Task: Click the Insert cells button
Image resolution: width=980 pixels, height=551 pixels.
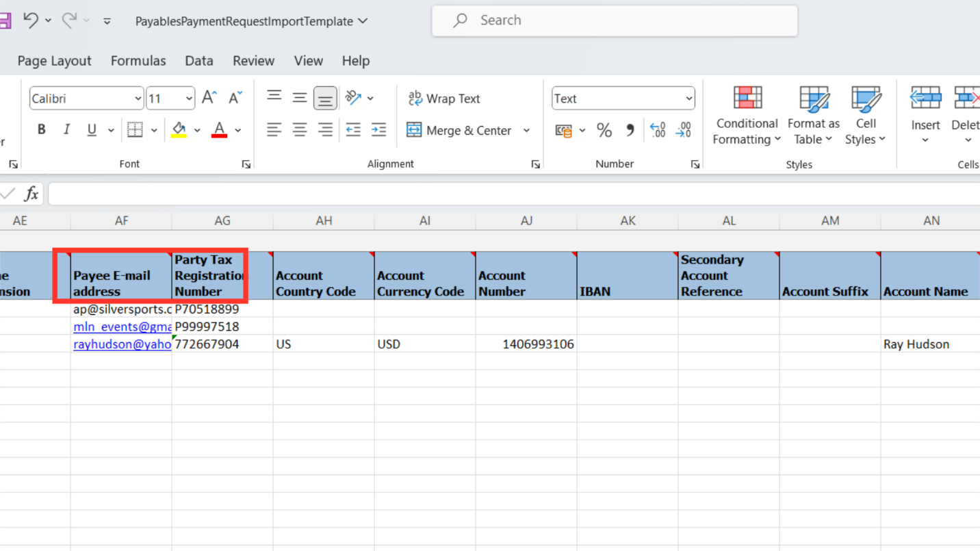Action: [925, 116]
